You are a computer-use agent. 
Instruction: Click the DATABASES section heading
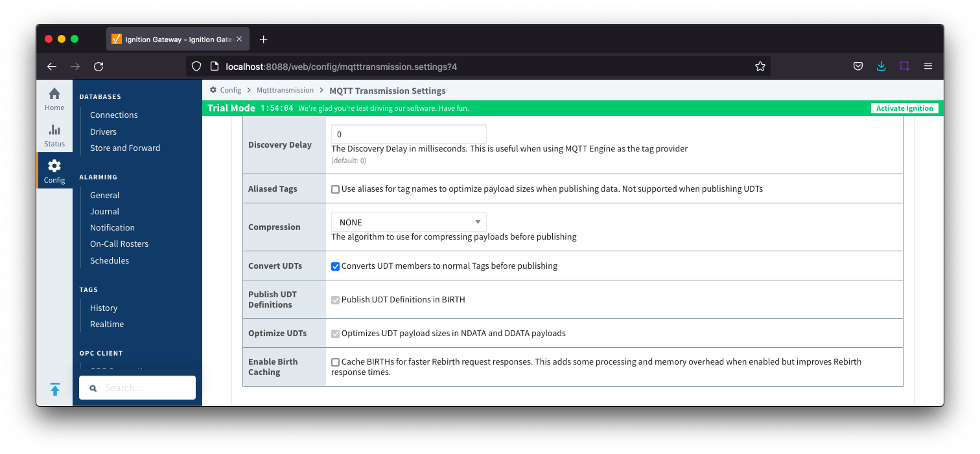[x=100, y=96]
